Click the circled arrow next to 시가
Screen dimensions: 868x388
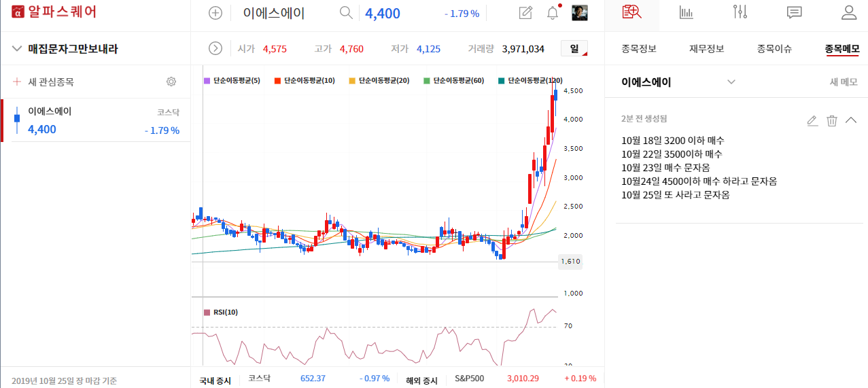coord(215,48)
